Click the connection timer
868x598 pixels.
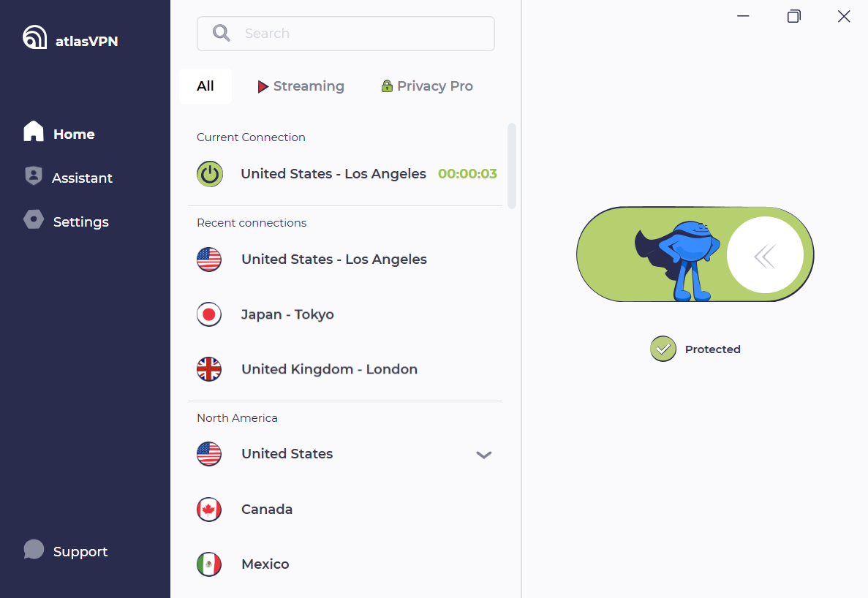coord(467,174)
